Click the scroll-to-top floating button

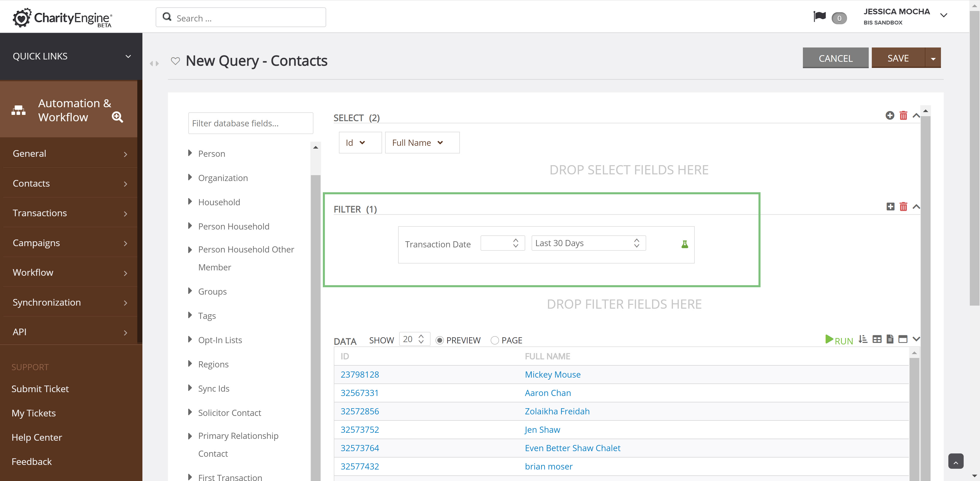956,461
